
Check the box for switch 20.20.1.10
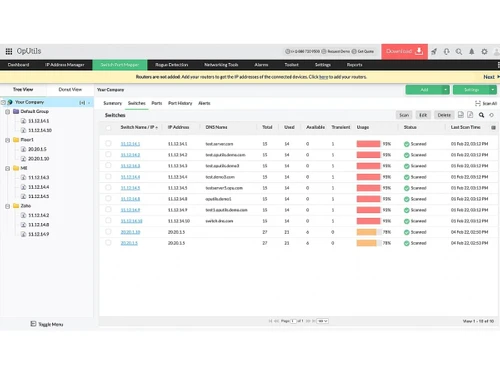click(108, 231)
